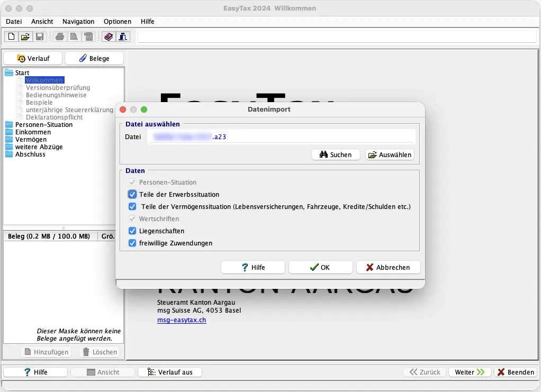Confirm the import with OK

click(x=320, y=267)
